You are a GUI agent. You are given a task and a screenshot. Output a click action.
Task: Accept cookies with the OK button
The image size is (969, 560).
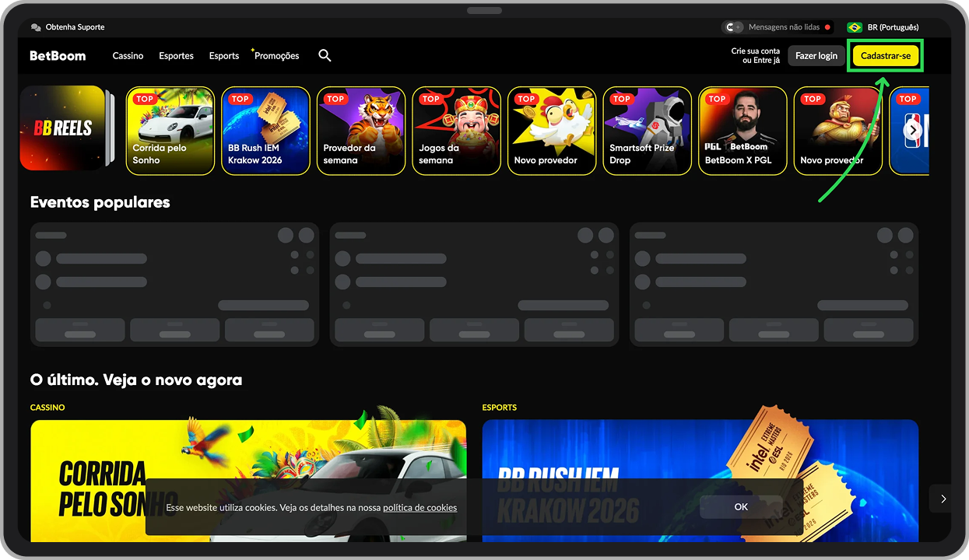(740, 506)
